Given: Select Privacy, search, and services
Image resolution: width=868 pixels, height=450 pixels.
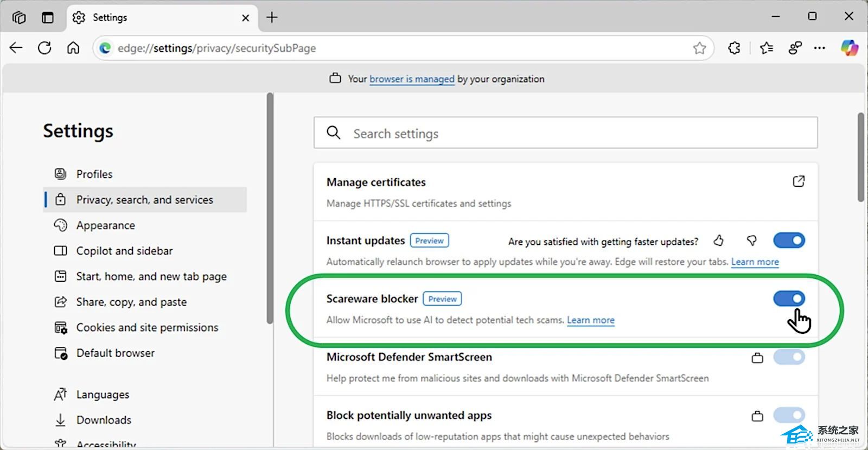Looking at the screenshot, I should (145, 200).
